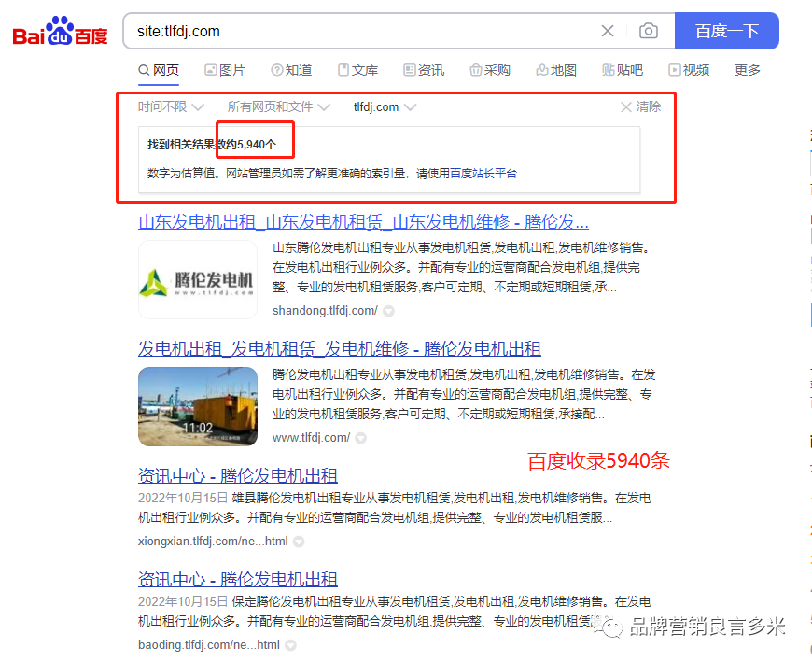Open the 地图 tab
The width and height of the screenshot is (812, 662).
pos(556,70)
